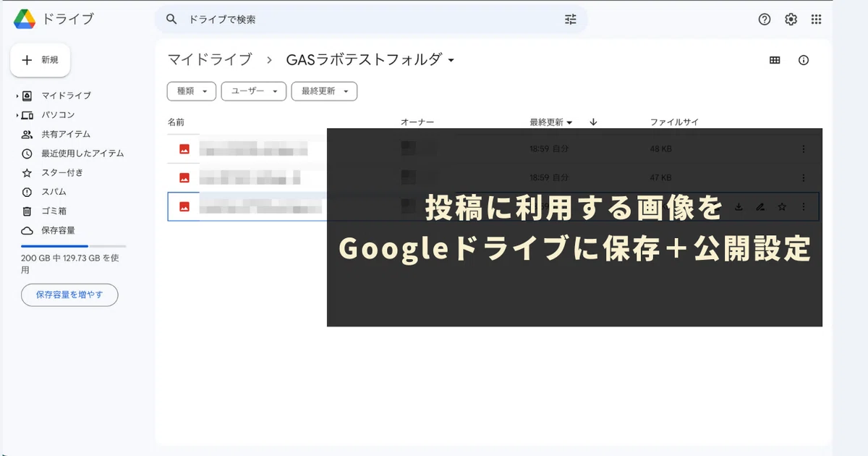Click the オーナー column header
The image size is (868, 456).
(x=417, y=122)
